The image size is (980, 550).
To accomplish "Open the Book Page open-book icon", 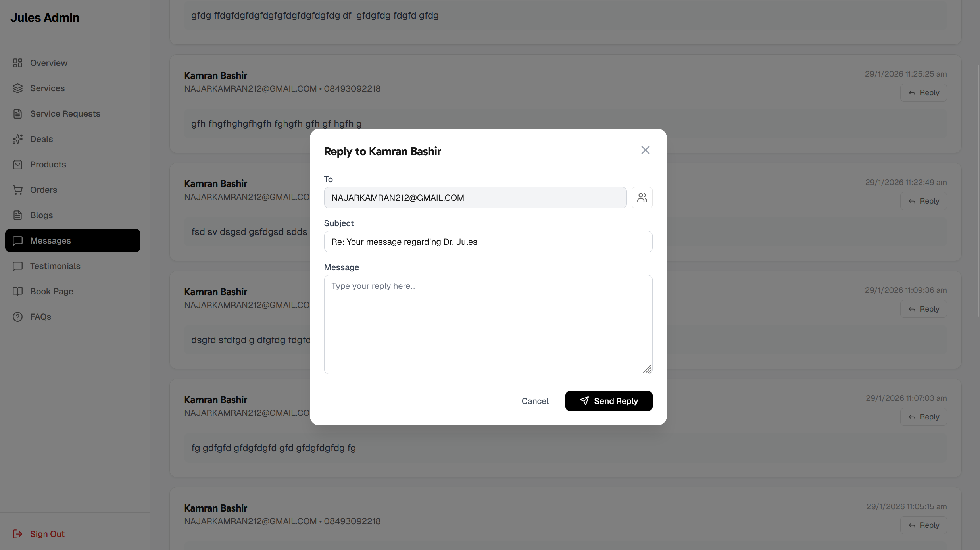I will (17, 291).
